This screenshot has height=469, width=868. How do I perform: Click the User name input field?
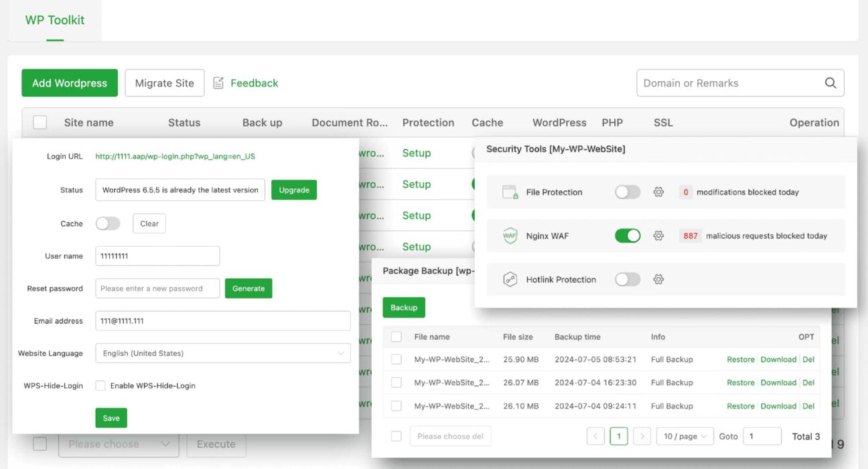(157, 256)
